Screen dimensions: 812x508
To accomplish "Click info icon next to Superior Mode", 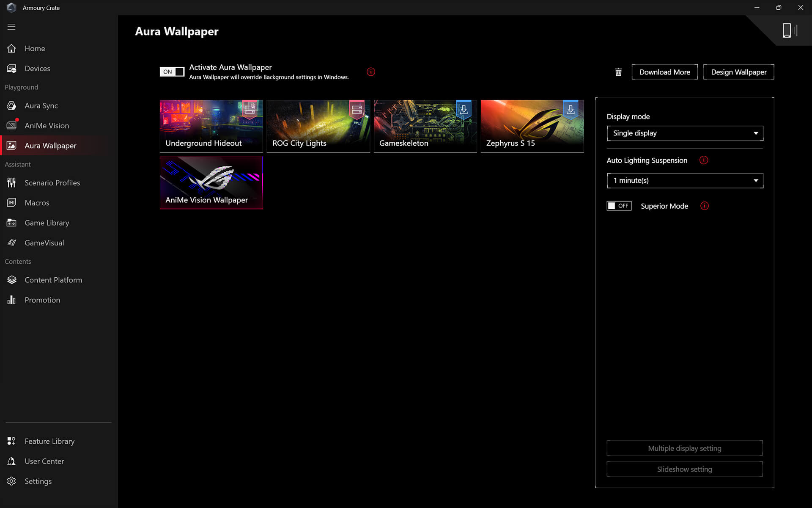I will [705, 206].
